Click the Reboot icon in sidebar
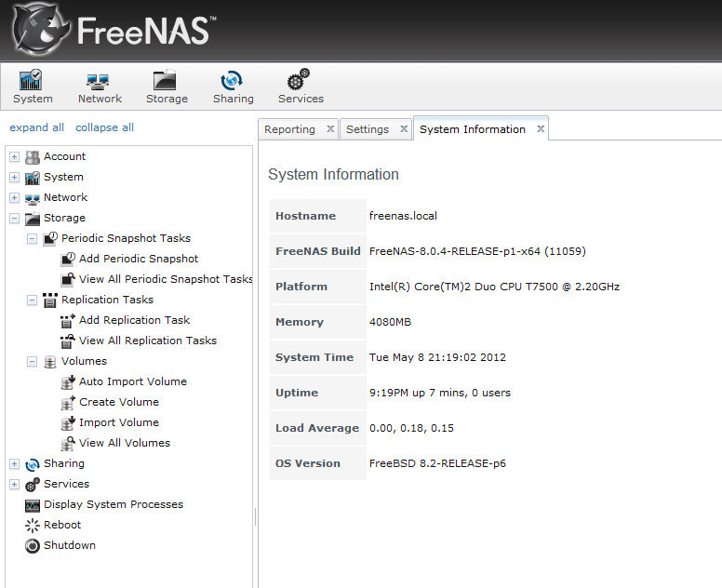The width and height of the screenshot is (722, 588). pos(33,525)
